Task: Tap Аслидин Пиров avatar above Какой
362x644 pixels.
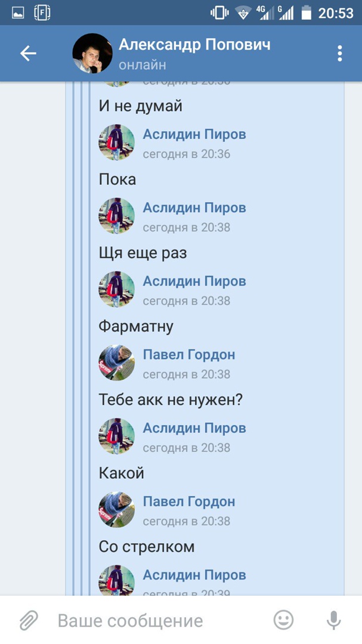Action: point(117,436)
